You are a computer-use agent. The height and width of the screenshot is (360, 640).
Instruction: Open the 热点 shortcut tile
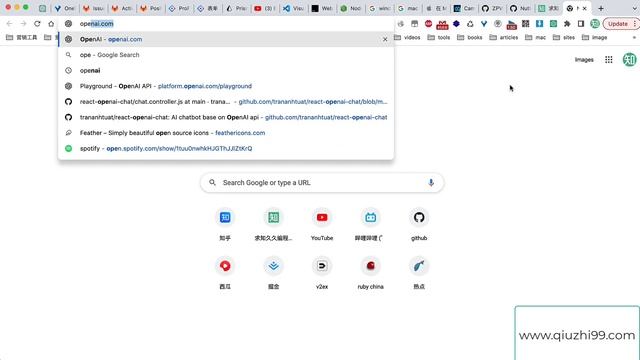click(419, 273)
